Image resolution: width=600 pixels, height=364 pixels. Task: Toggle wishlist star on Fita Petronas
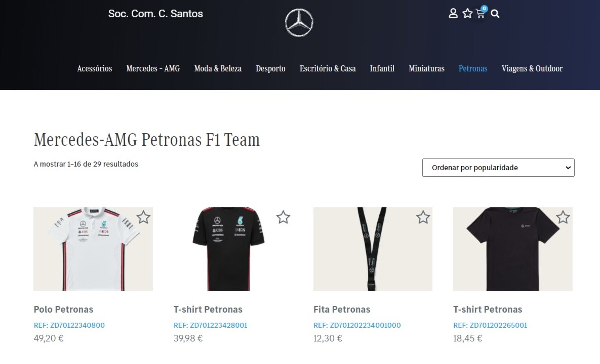click(423, 217)
